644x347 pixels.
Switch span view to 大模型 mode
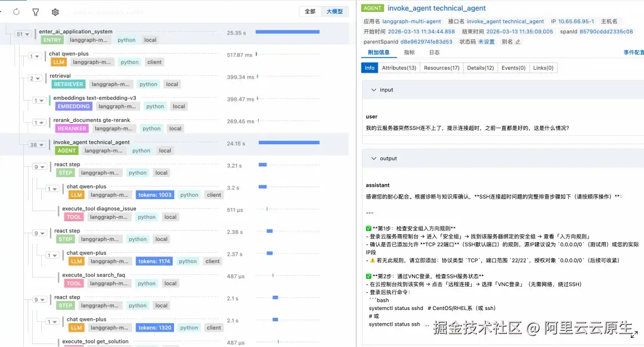click(334, 11)
